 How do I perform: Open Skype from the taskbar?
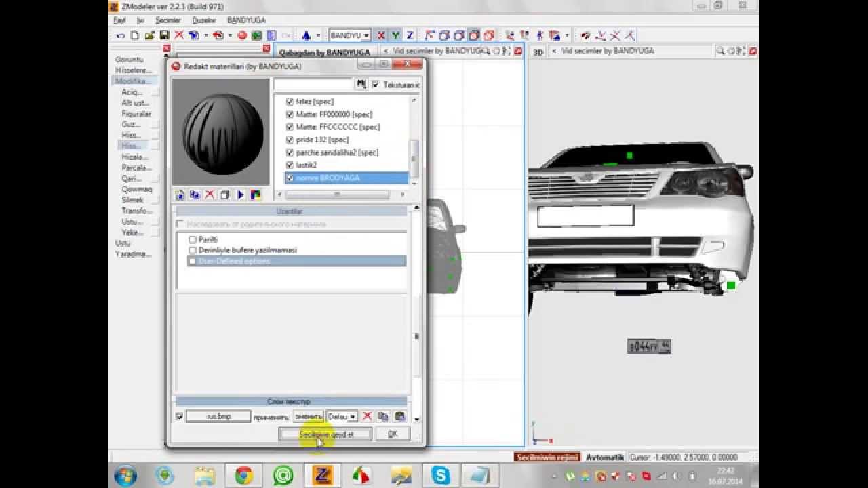(x=441, y=476)
